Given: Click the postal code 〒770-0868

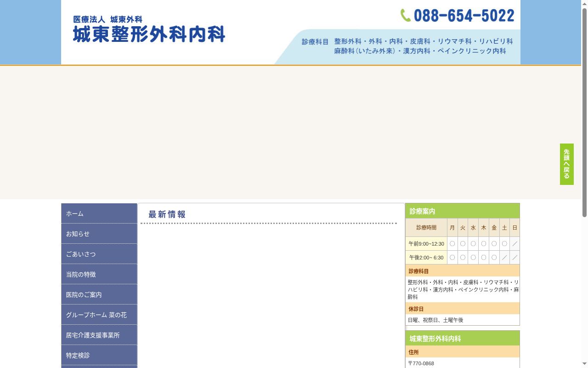Looking at the screenshot, I should 421,363.
